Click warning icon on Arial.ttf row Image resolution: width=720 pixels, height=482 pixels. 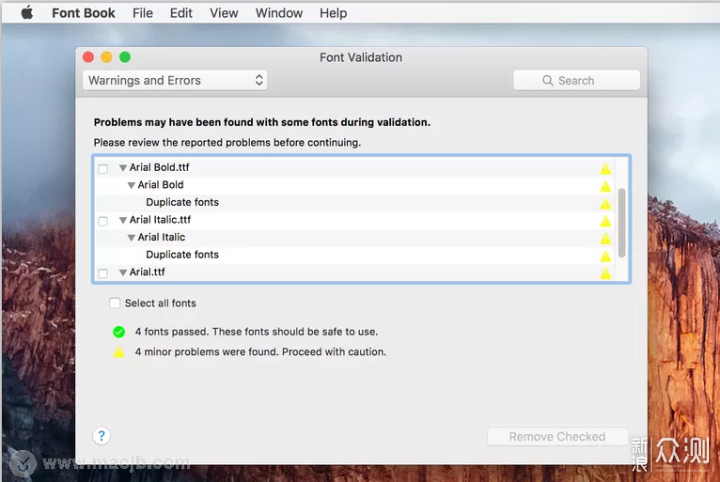click(606, 274)
